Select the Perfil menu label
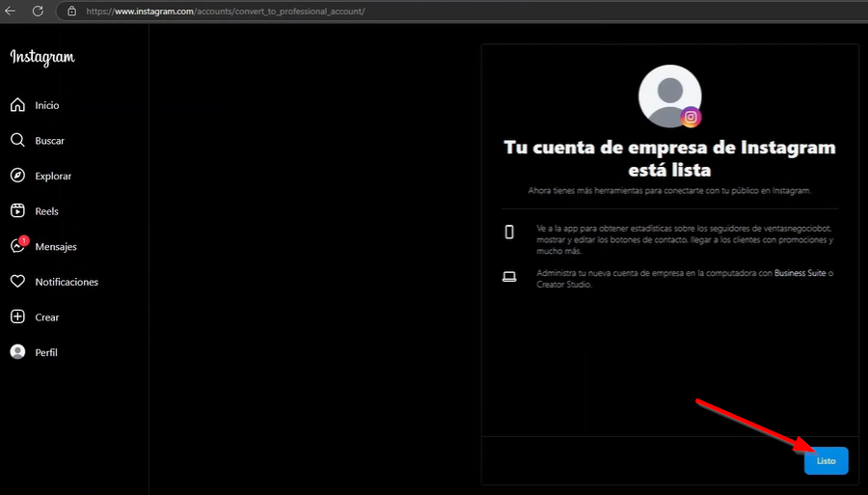The width and height of the screenshot is (868, 495). 46,353
